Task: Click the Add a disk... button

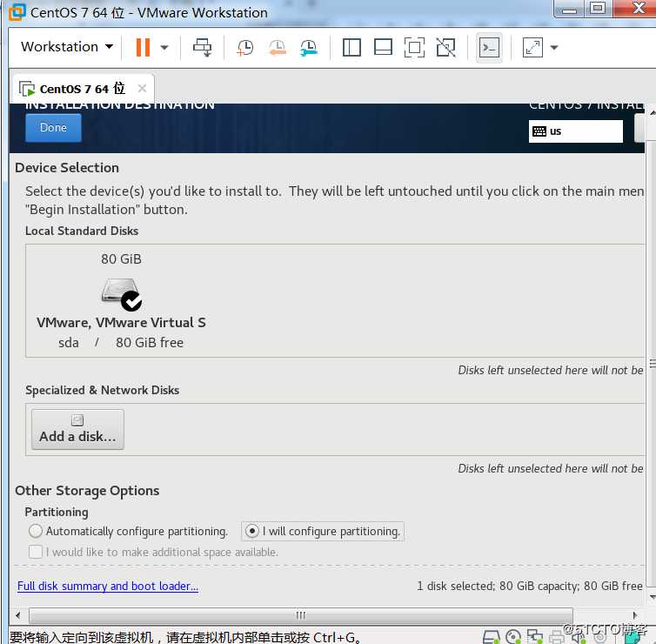Action: click(x=77, y=429)
